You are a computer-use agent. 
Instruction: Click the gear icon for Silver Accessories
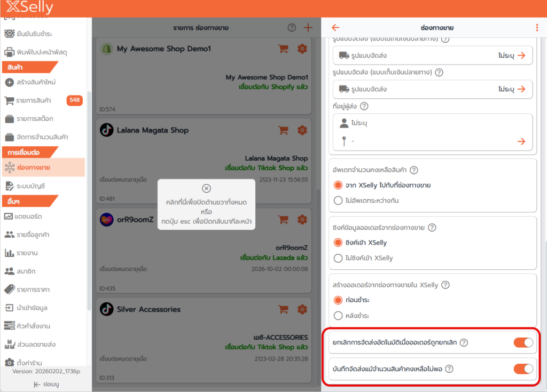[302, 309]
